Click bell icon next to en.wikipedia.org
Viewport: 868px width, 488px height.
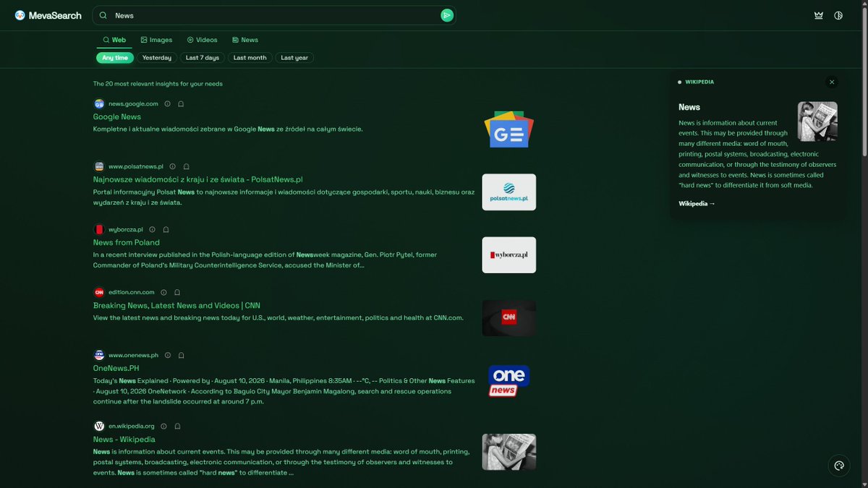tap(177, 426)
